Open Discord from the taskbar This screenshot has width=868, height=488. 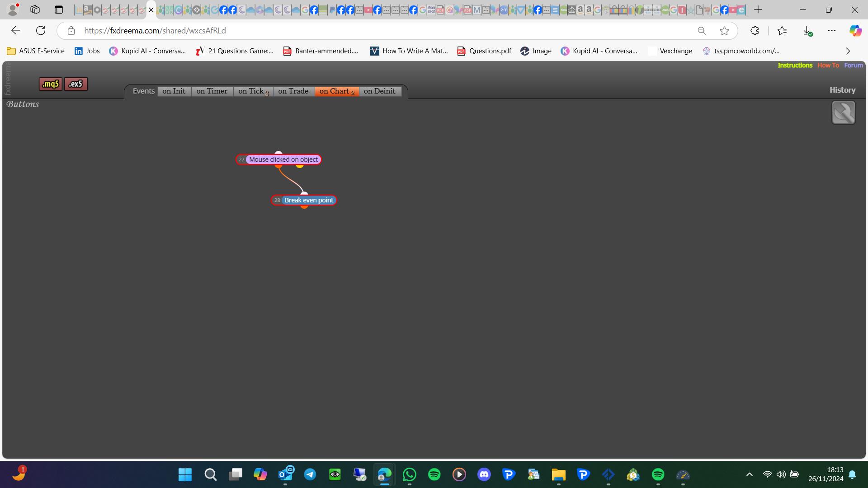click(x=484, y=474)
